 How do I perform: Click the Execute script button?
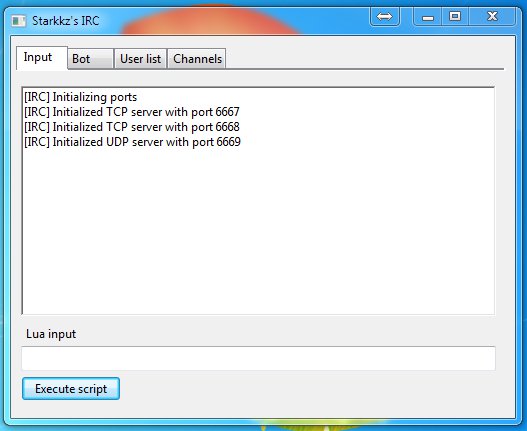click(x=71, y=389)
